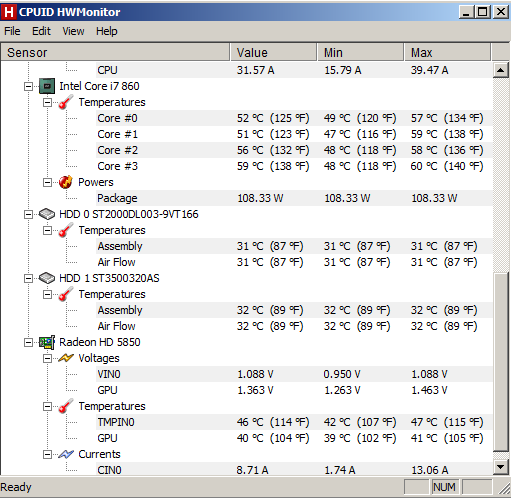
Task: Collapse the Voltages group under Radeon
Action: [x=48, y=358]
